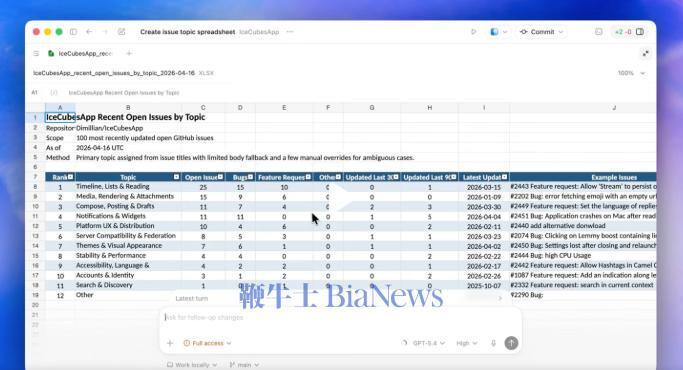Select column A header
This screenshot has height=370, width=683.
coord(60,107)
